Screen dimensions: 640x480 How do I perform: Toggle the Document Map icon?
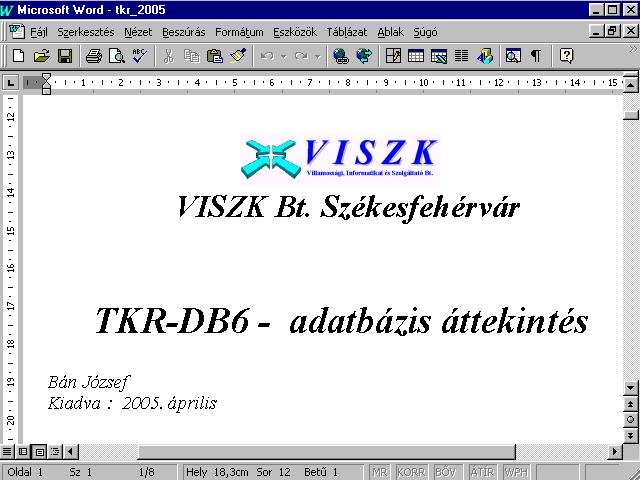tap(513, 56)
